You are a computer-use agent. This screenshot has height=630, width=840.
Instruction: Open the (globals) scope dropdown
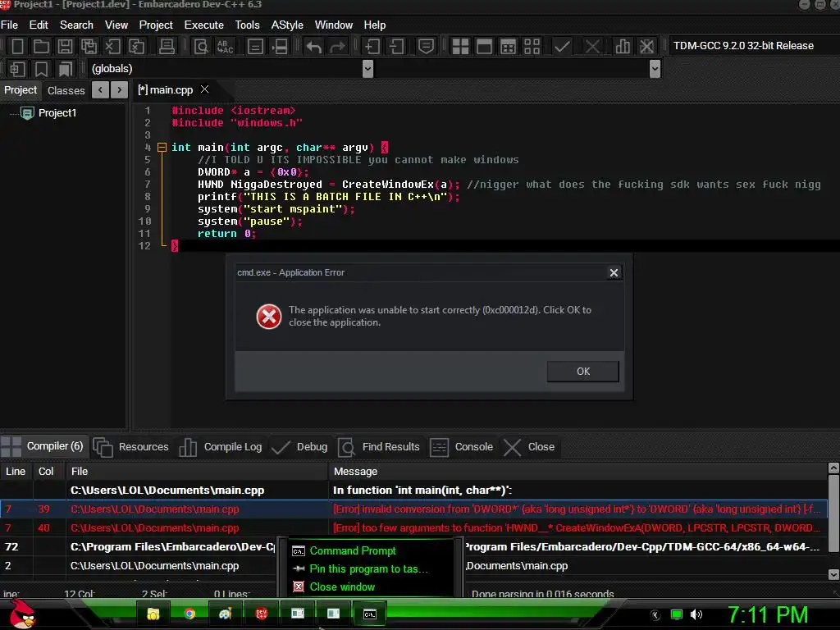tap(367, 69)
